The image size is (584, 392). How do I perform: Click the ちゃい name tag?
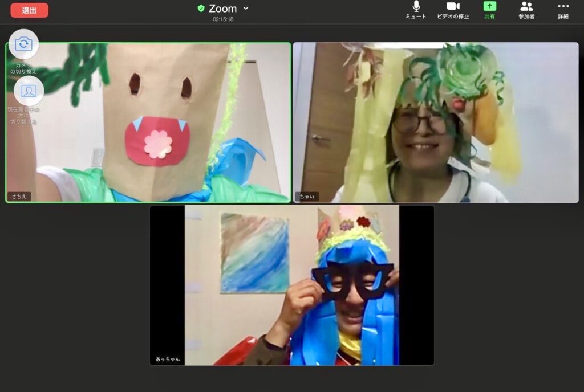point(307,197)
